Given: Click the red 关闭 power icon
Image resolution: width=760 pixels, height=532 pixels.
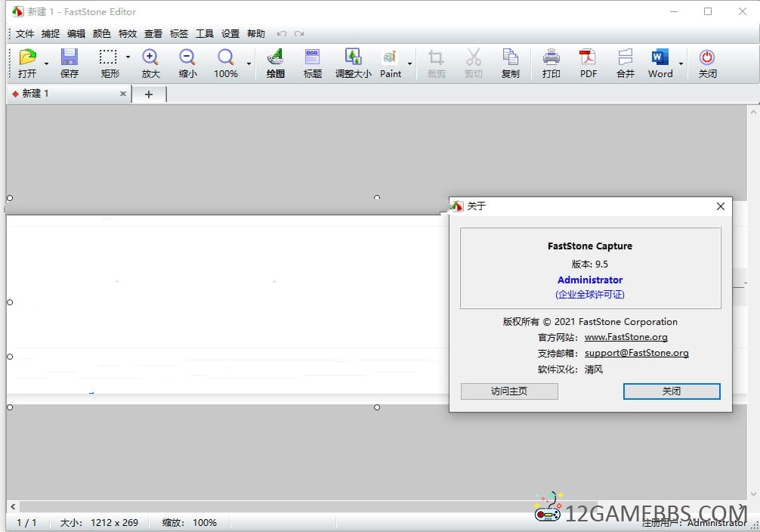Looking at the screenshot, I should click(x=707, y=57).
